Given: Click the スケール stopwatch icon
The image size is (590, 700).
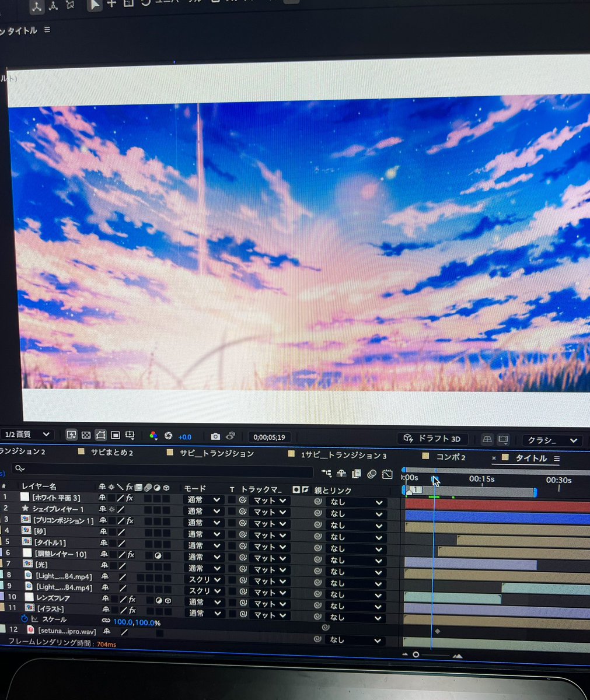Looking at the screenshot, I should coord(25,619).
